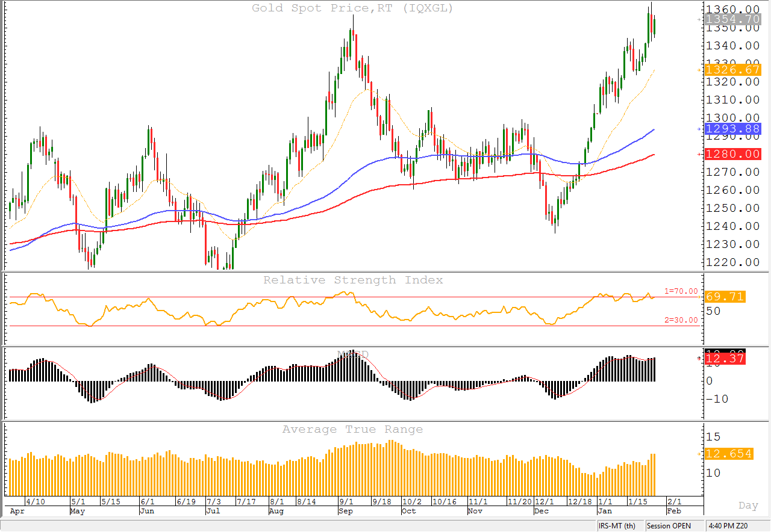Select the blue 1293.88 moving average value
Screen dimensions: 771x532
coord(733,129)
